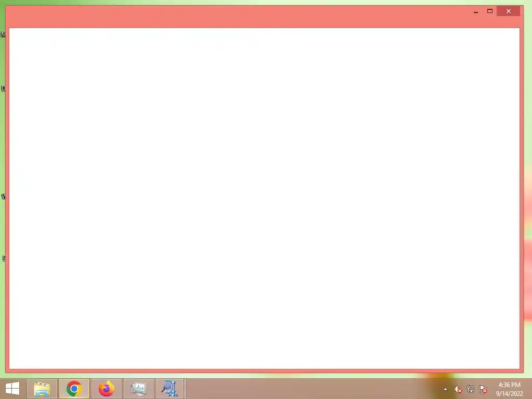532x399 pixels.
Task: Launch Firefox from the taskbar
Action: pos(107,389)
